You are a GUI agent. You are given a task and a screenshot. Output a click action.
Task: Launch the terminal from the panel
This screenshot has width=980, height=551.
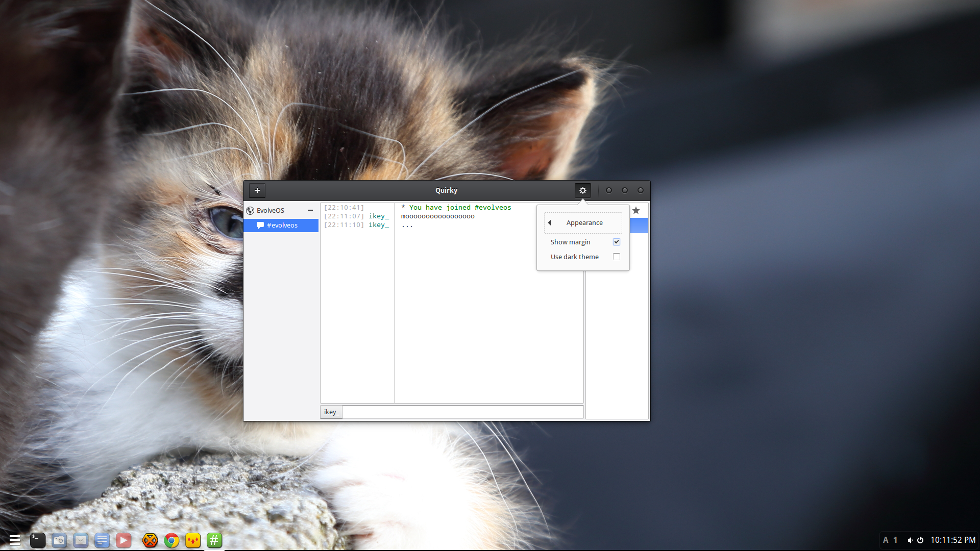38,540
